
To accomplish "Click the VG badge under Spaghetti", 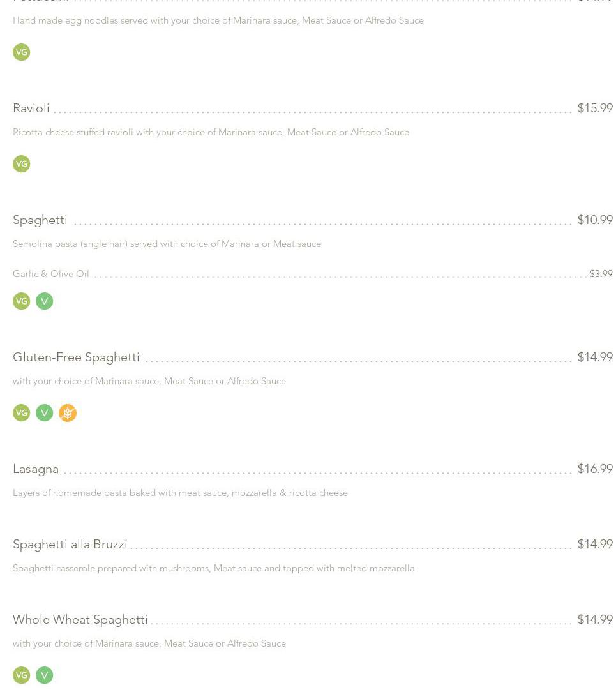I will pos(22,301).
